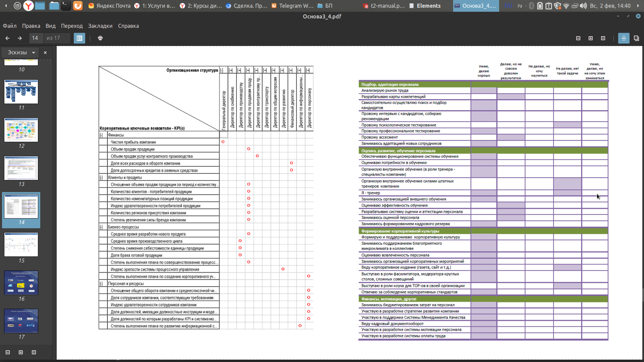This screenshot has width=644, height=362.
Task: Launch Firefox from the panel
Action: click(x=78, y=6)
